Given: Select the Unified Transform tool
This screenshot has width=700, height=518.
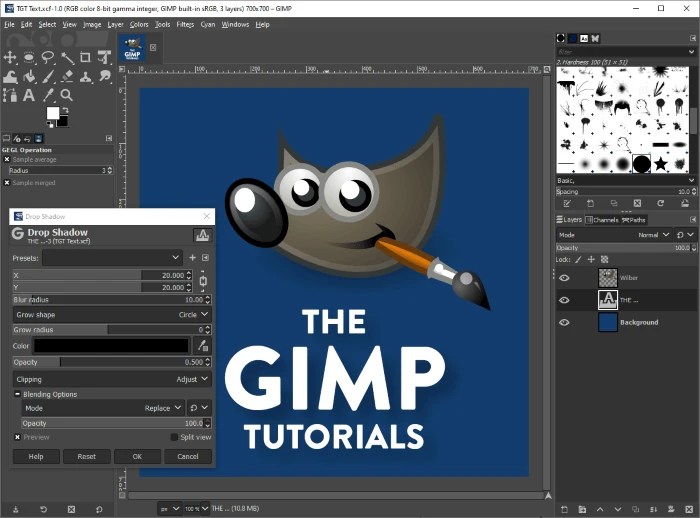Looking at the screenshot, I should tap(104, 57).
